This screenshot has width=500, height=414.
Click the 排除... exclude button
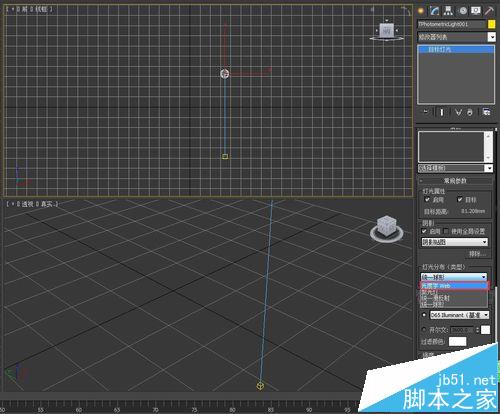(477, 254)
